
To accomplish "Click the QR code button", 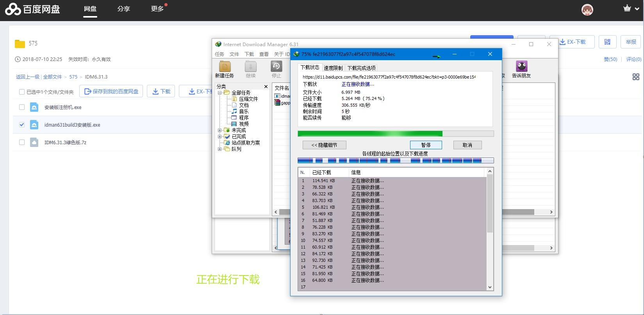I will (607, 42).
